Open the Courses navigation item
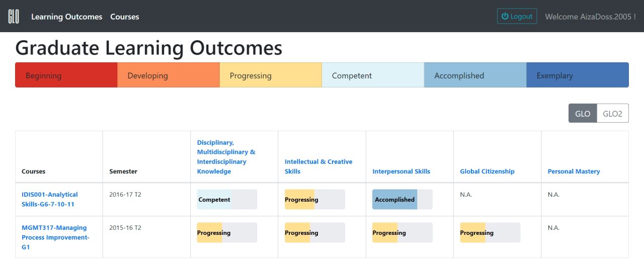 pyautogui.click(x=125, y=17)
